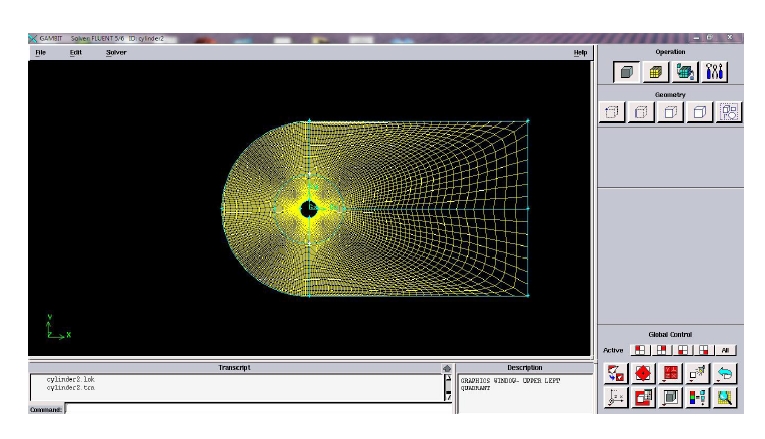The height and width of the screenshot is (439, 765).
Task: Open the Tools operation toolpad
Action: (715, 72)
